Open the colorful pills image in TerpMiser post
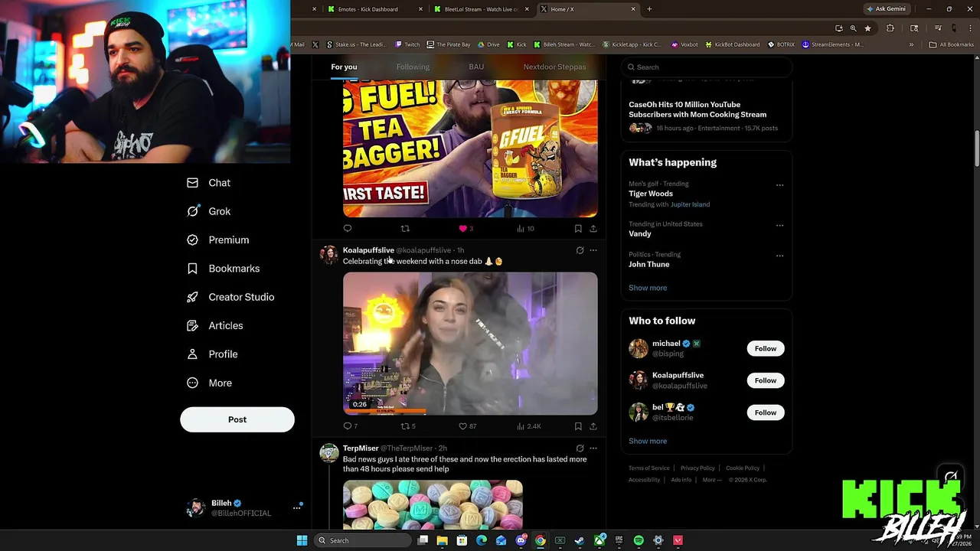Screen dimensions: 980x551 (x=433, y=504)
